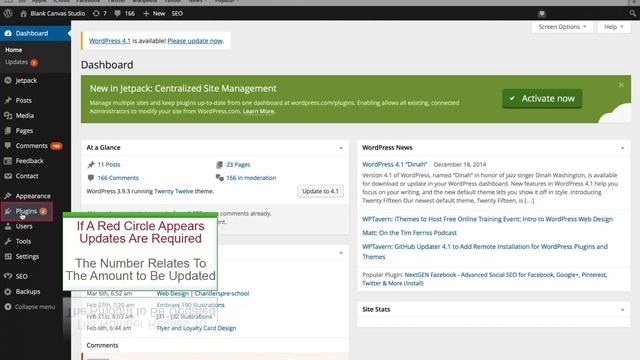Go to Home under Dashboard

pyautogui.click(x=13, y=50)
